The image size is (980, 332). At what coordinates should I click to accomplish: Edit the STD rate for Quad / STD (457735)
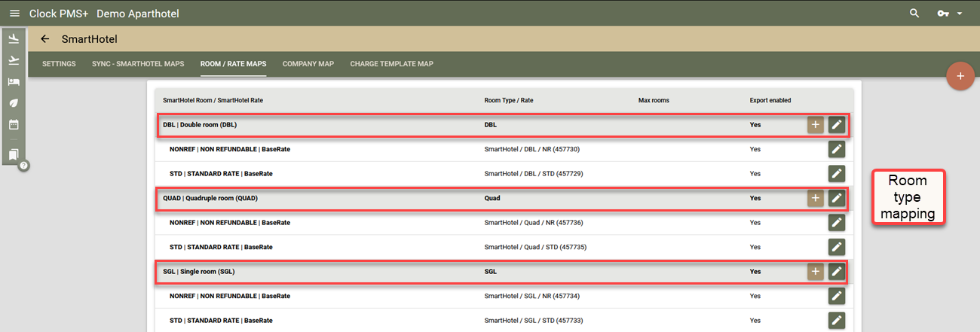tap(836, 247)
